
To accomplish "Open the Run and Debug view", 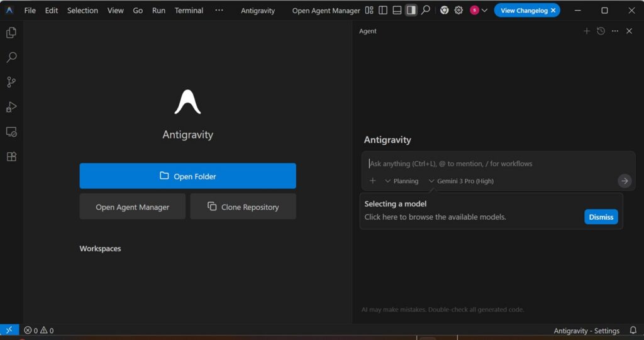I will [x=11, y=107].
